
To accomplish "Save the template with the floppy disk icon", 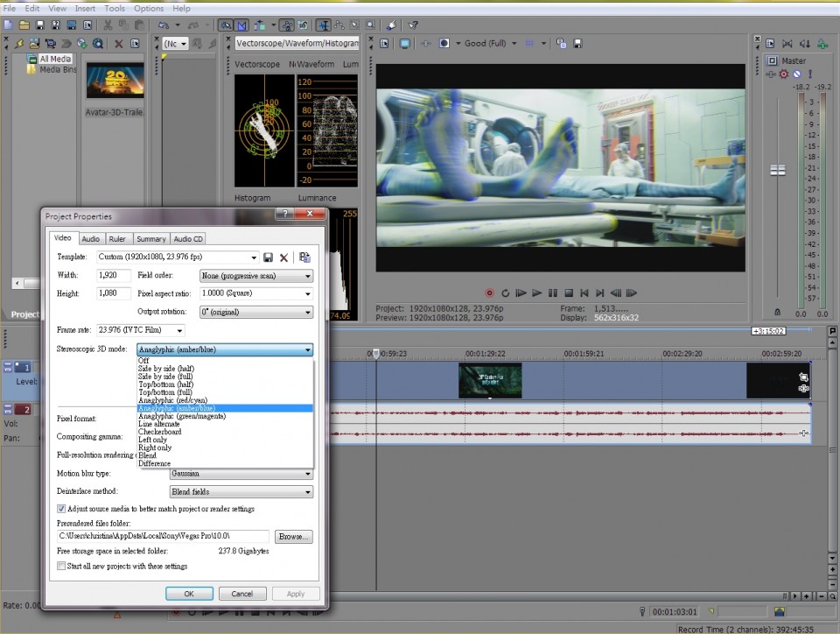I will point(268,257).
